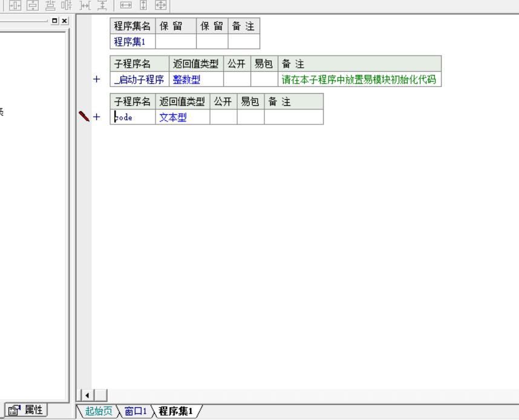
Task: Click the make same width icon
Action: tap(126, 5)
